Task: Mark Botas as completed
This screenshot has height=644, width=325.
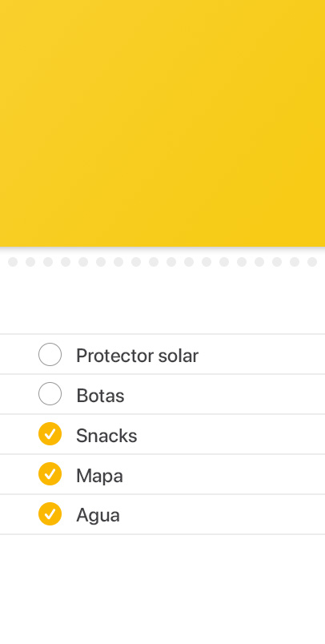Action: pos(50,394)
